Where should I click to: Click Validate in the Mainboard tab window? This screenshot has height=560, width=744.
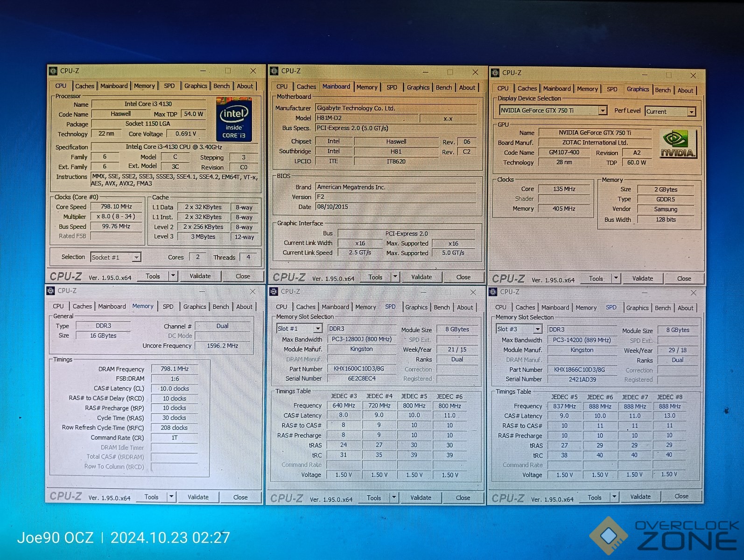(421, 277)
